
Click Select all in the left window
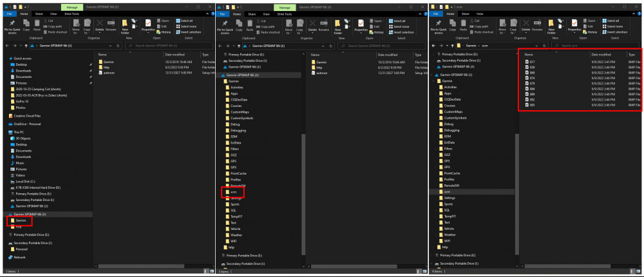[x=184, y=21]
